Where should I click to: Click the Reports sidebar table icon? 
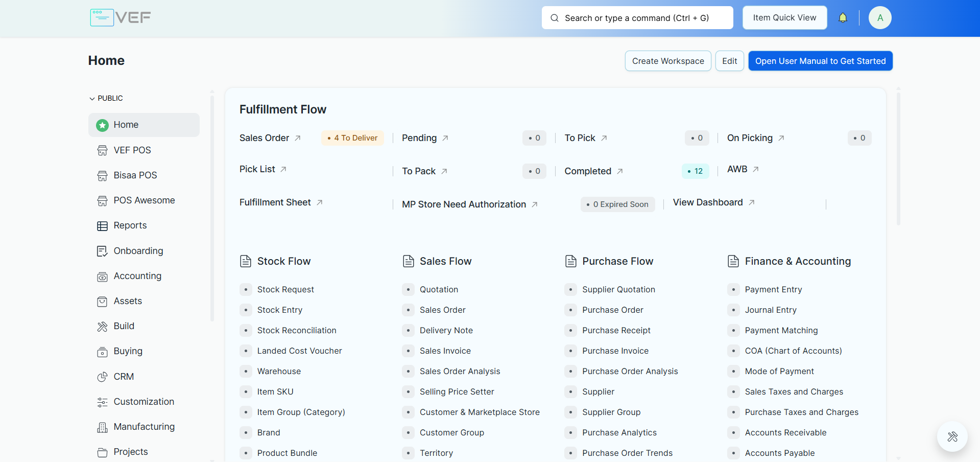click(x=102, y=226)
